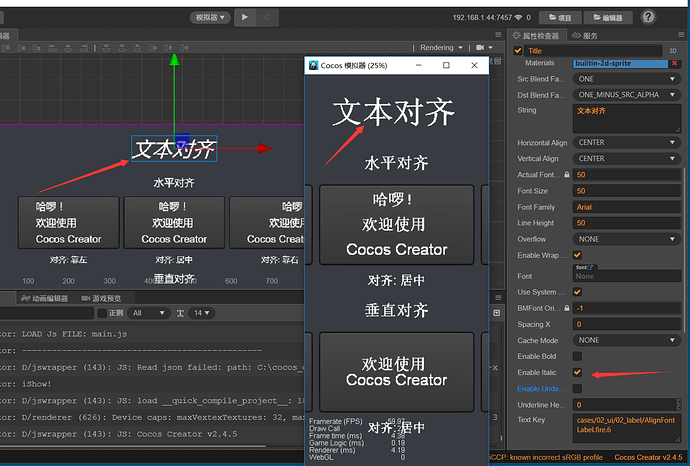
Task: Click distribute top edges icon
Action: pos(106,48)
